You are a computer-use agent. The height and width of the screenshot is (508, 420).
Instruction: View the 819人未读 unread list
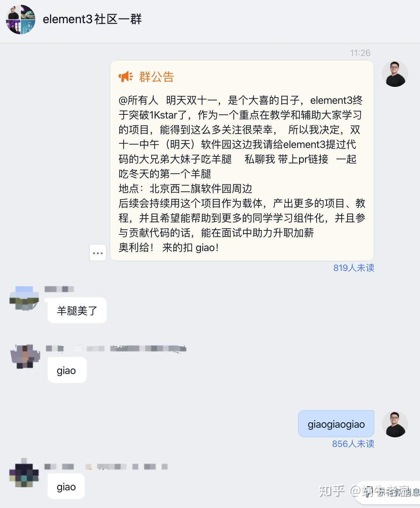pyautogui.click(x=354, y=268)
